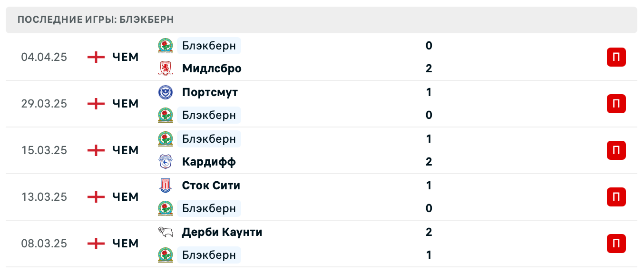Open the Сток Сити team link

(x=211, y=186)
